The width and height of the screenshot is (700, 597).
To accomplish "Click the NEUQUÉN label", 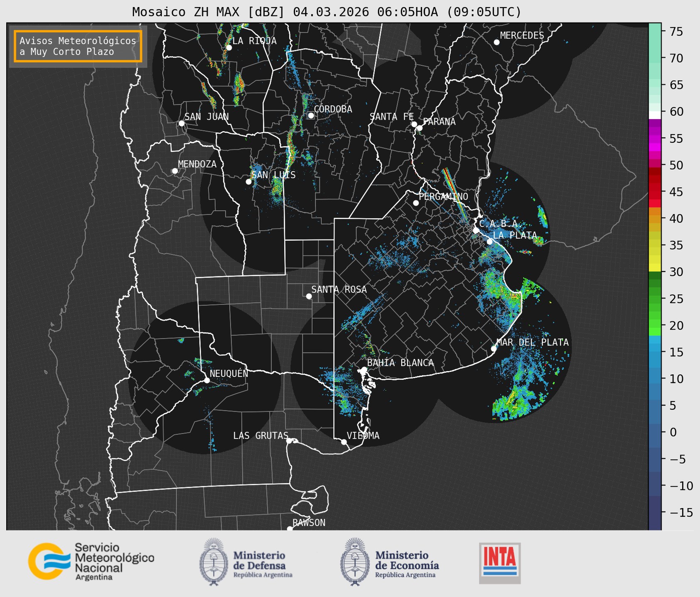I will pyautogui.click(x=229, y=373).
